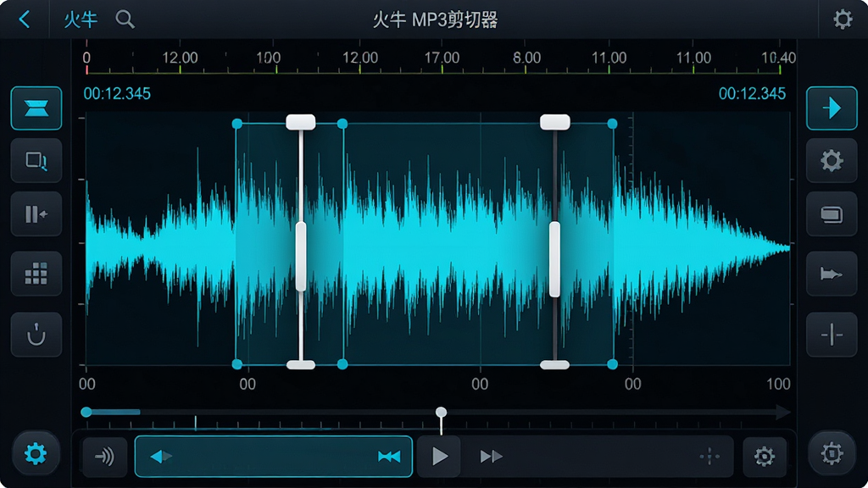Open settings gear in the title bar
Image resolution: width=868 pixels, height=488 pixels.
coord(843,19)
